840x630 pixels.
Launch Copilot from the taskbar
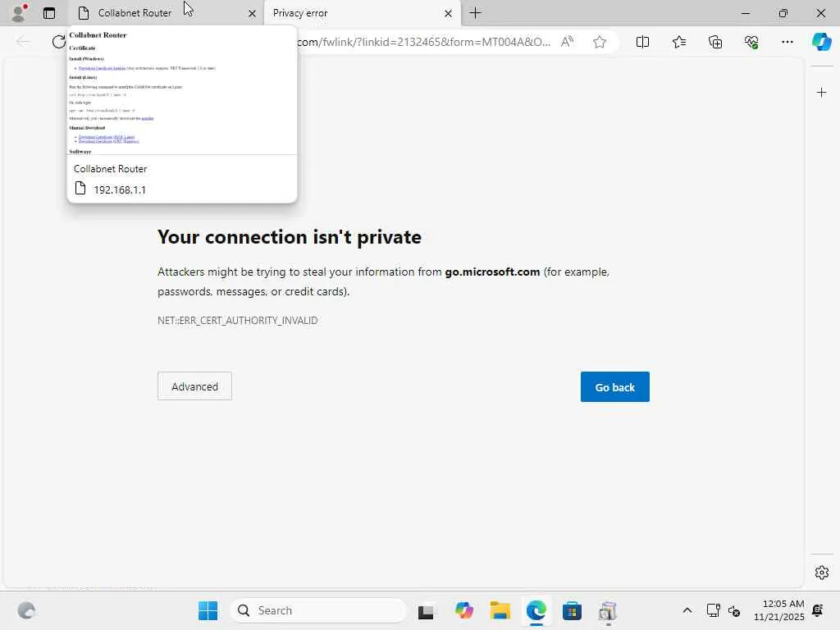coord(464,610)
